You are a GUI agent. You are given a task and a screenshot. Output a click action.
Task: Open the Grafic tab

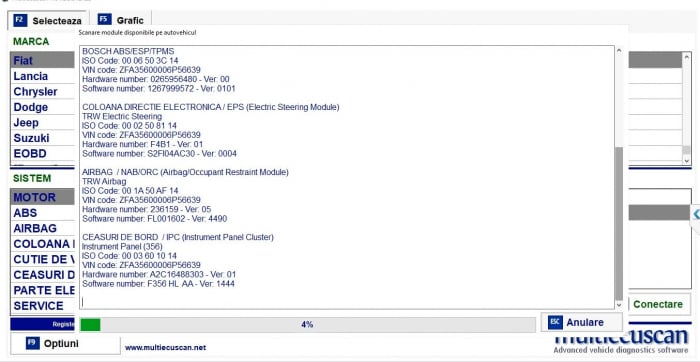121,20
